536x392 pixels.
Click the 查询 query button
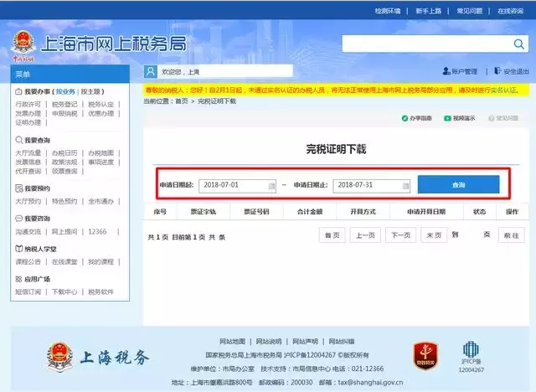click(x=458, y=185)
